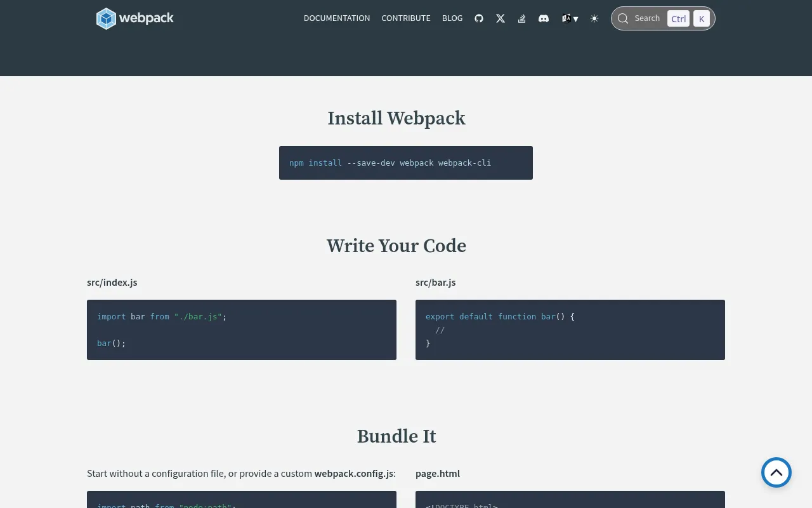Open the BLOG menu item
Screen dimensions: 812x508
(x=452, y=18)
